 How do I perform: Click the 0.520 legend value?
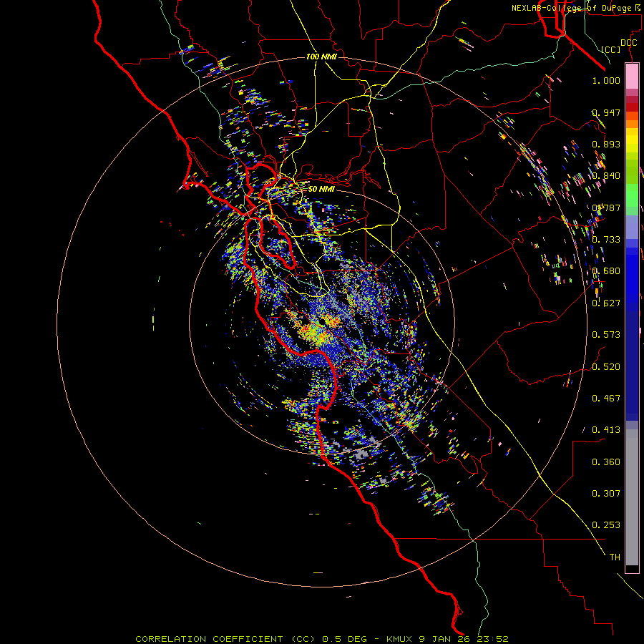coord(606,367)
